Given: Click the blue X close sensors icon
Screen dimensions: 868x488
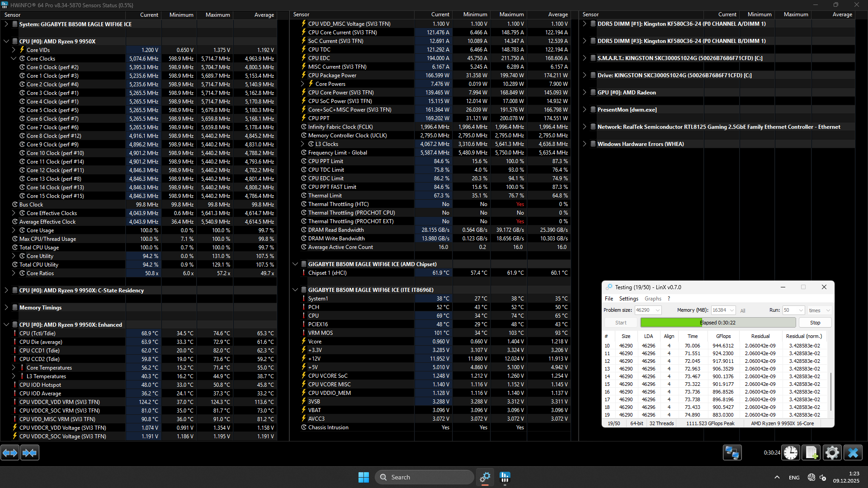Looking at the screenshot, I should [x=853, y=453].
